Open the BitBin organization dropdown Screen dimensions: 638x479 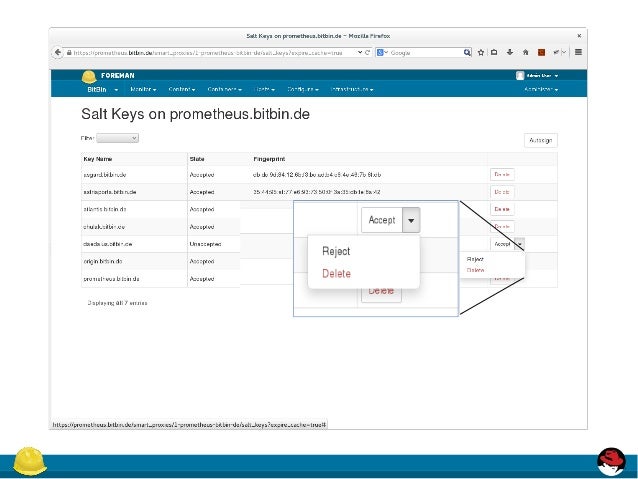pyautogui.click(x=103, y=90)
